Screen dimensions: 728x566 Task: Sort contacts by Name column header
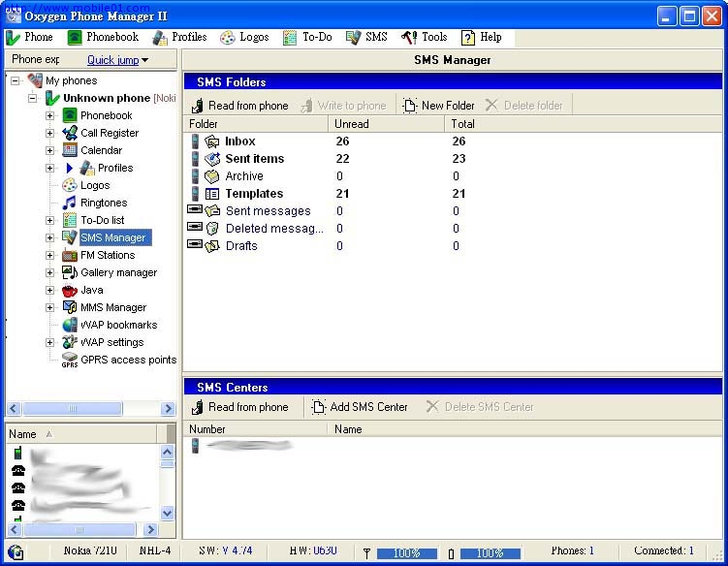(81, 434)
